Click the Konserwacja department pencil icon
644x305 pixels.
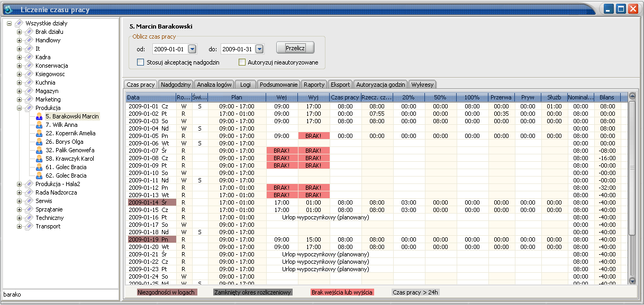(29, 66)
